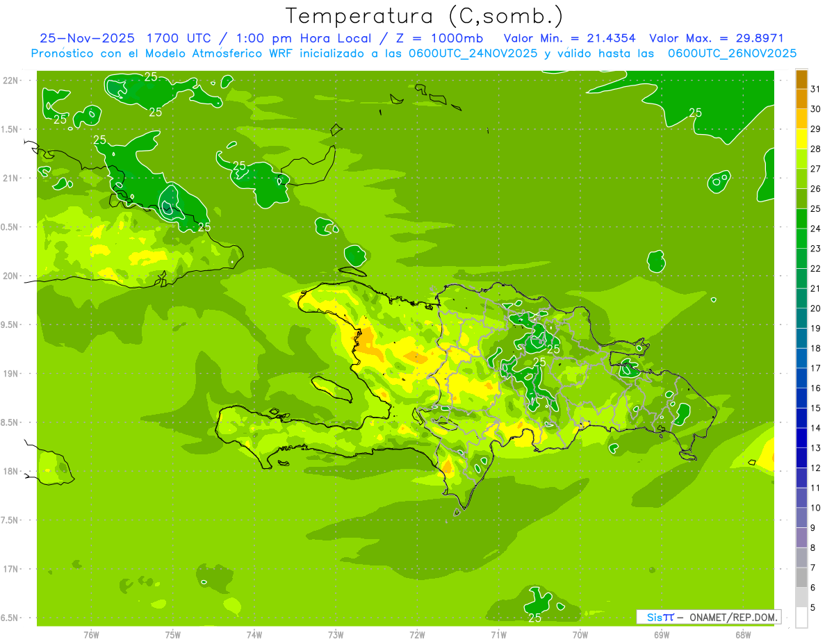834x644 pixels.
Task: Click the 18N latitude axis label
Action: click(12, 472)
